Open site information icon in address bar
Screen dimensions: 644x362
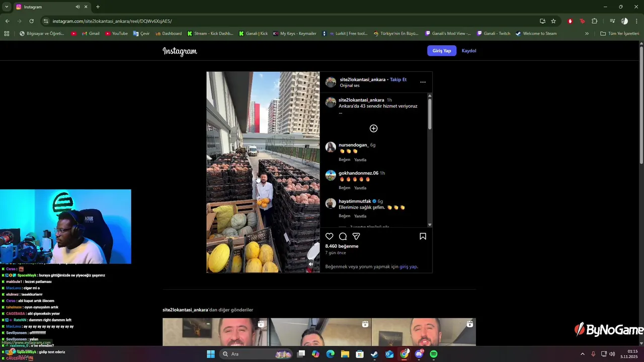(46, 21)
